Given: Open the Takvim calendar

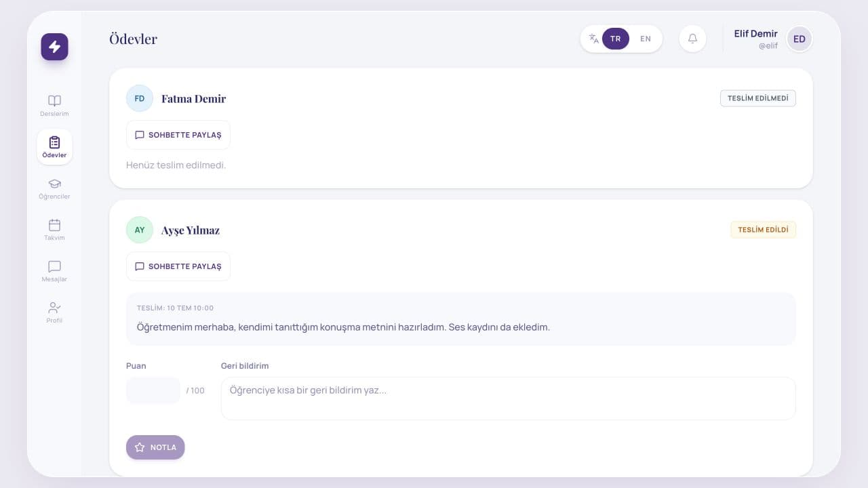Looking at the screenshot, I should tap(54, 229).
